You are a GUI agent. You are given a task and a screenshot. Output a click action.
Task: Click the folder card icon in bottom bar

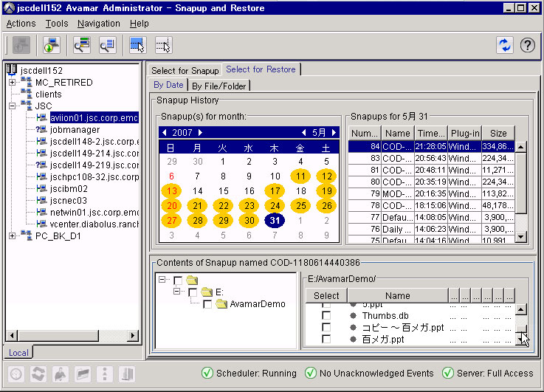(83, 374)
